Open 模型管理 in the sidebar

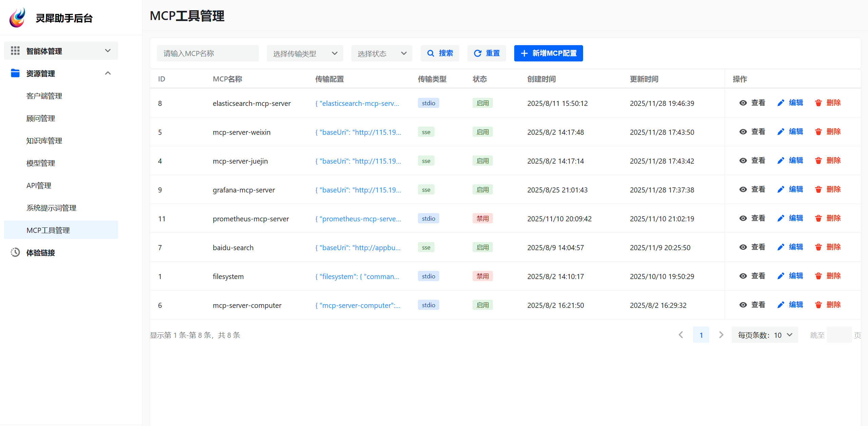click(41, 163)
